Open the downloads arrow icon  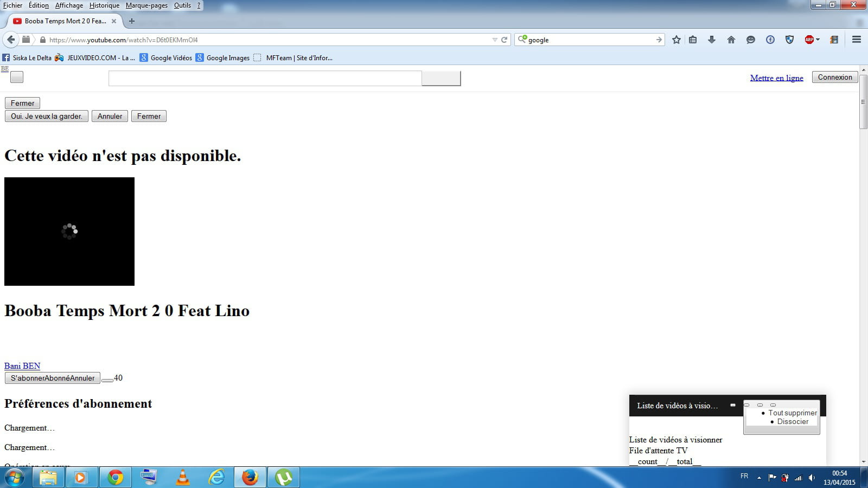tap(712, 40)
